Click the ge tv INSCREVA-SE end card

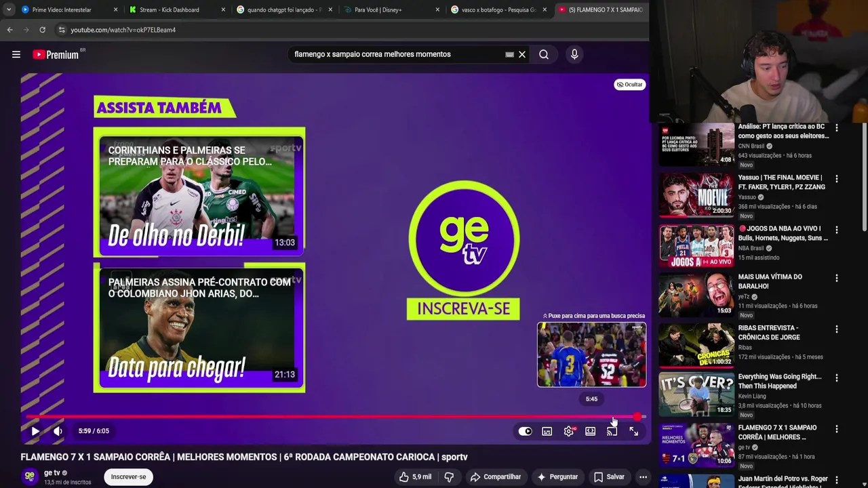[463, 249]
